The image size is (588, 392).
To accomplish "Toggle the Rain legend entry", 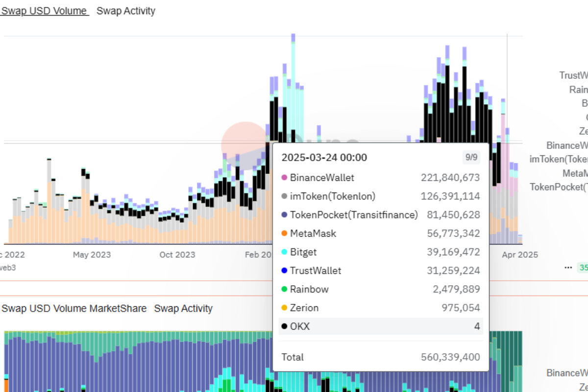I will pyautogui.click(x=578, y=90).
